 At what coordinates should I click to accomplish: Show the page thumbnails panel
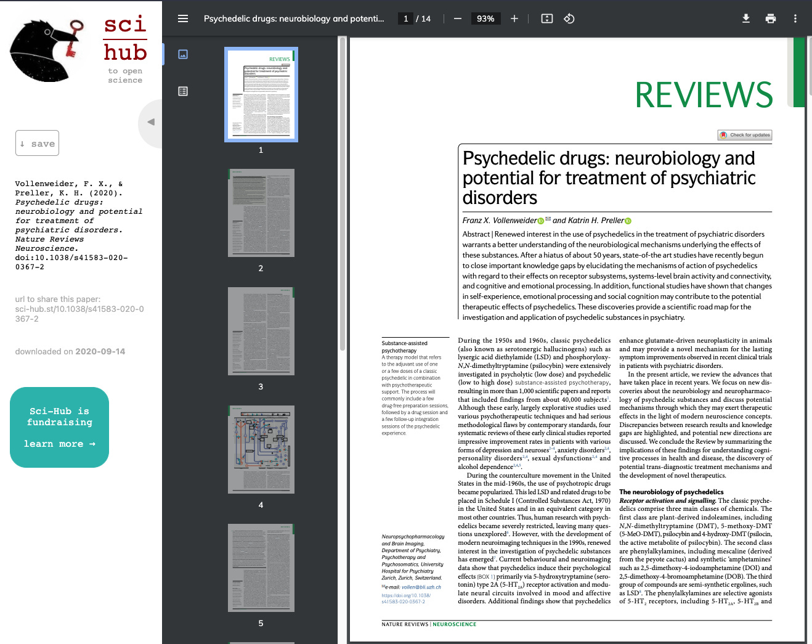[x=182, y=54]
